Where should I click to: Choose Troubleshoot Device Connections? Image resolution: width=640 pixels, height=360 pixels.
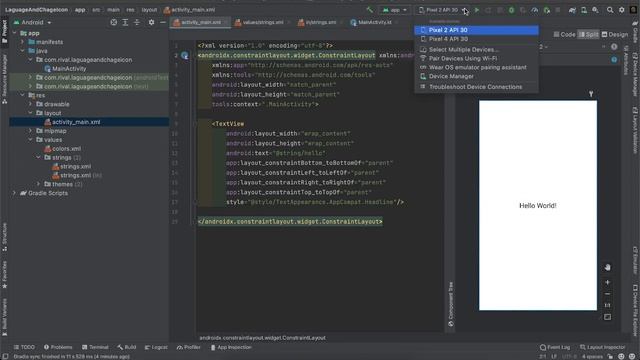476,87
